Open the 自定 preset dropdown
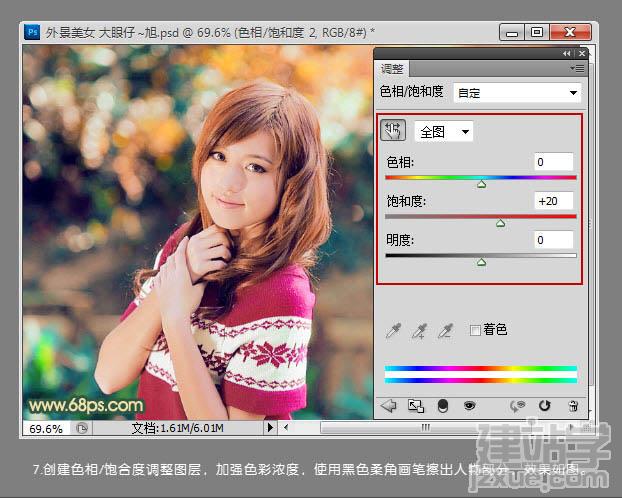The image size is (622, 498). [517, 93]
